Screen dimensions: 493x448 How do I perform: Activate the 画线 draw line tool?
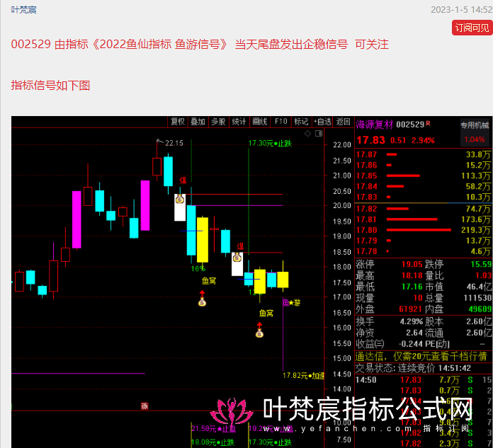(x=260, y=122)
